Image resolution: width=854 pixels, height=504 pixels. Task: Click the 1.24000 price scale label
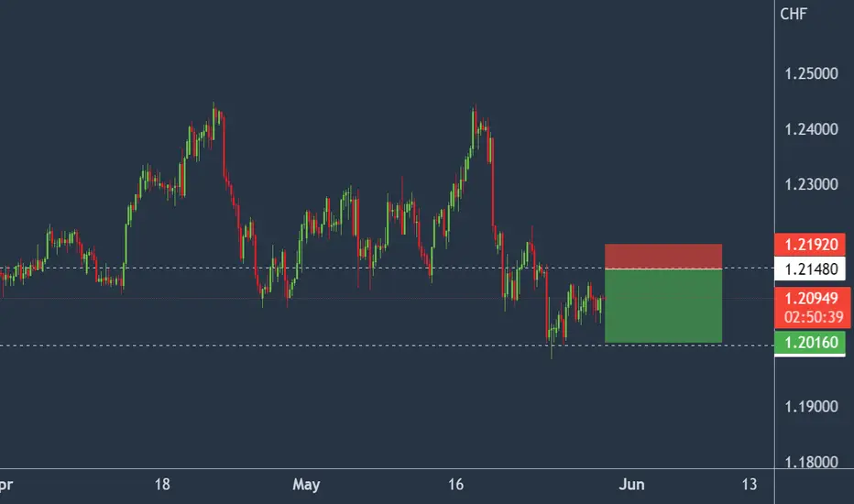pos(811,129)
